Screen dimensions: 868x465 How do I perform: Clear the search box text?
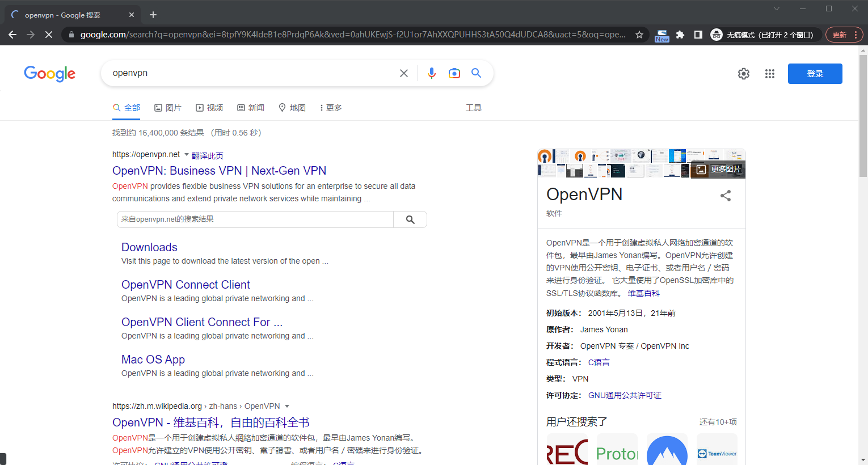point(404,73)
